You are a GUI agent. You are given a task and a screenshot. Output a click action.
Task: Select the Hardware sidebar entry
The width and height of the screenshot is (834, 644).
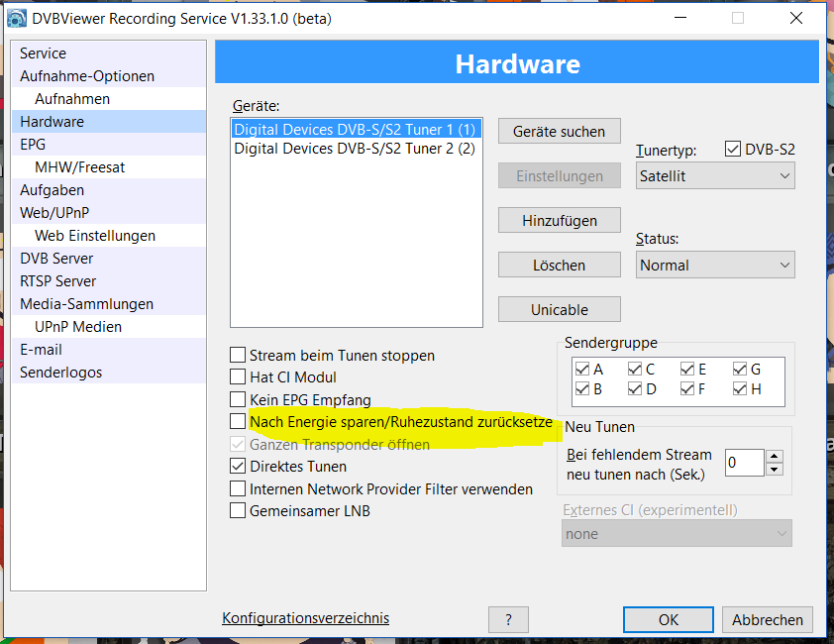pos(109,122)
